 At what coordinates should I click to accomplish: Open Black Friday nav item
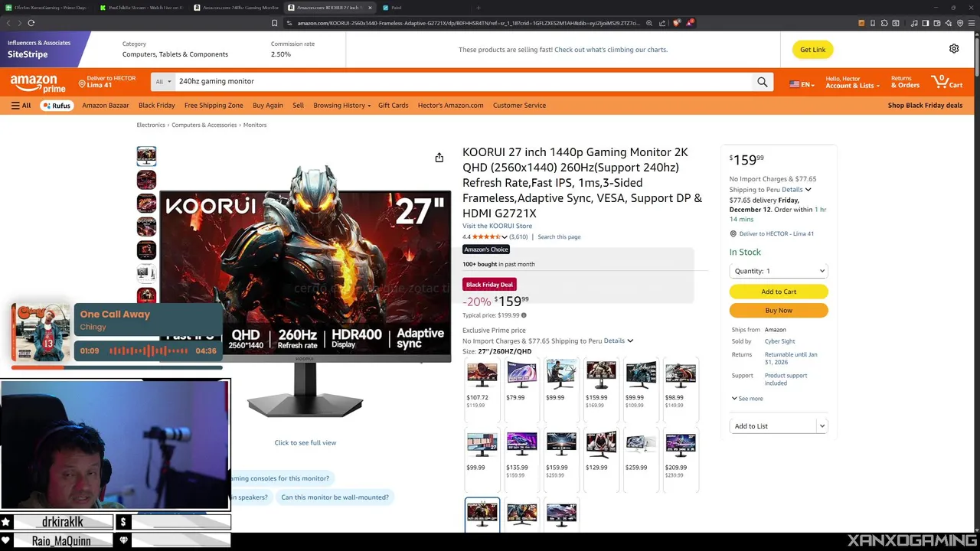(x=157, y=106)
